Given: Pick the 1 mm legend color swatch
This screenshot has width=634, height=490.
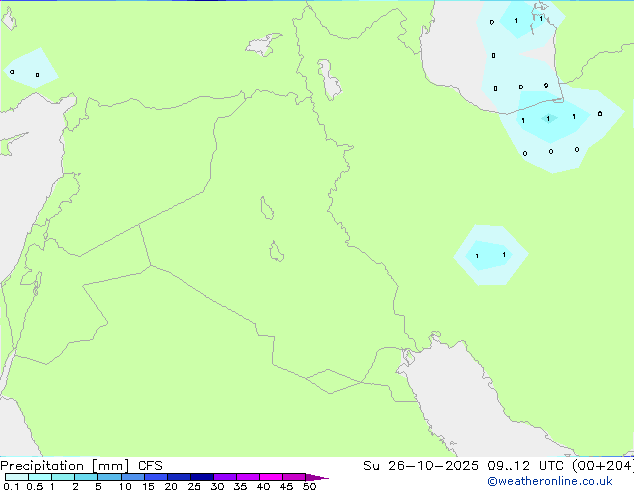Looking at the screenshot, I should [x=63, y=477].
